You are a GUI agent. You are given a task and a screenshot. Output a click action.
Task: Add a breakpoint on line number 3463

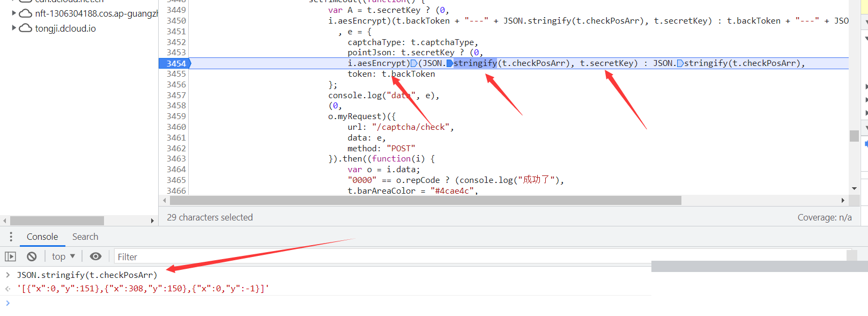point(176,159)
